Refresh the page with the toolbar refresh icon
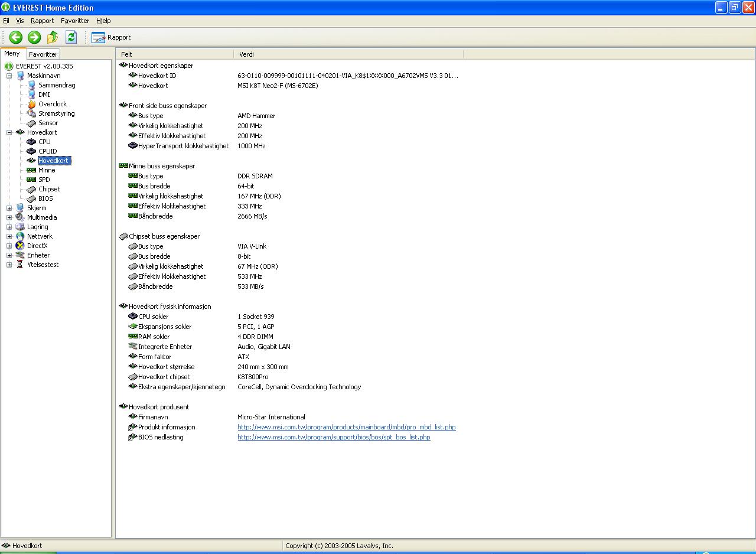Viewport: 756px width, 554px height. pos(71,37)
